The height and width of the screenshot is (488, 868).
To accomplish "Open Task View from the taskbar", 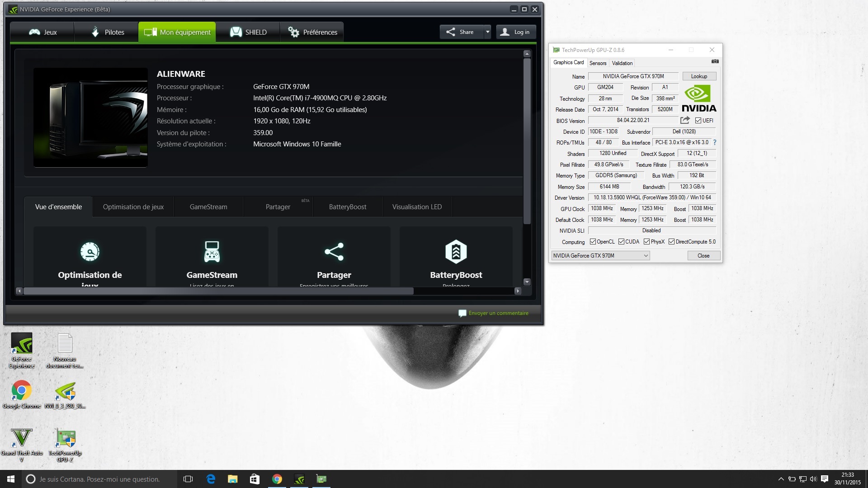I will coord(188,479).
